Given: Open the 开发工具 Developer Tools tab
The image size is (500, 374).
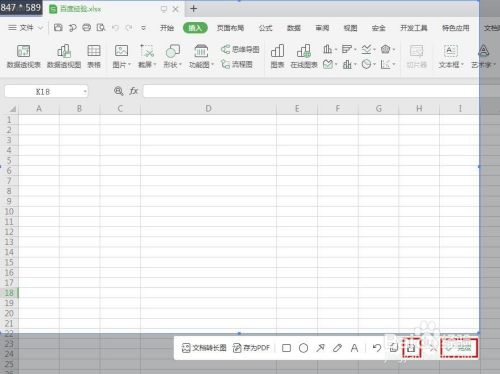Looking at the screenshot, I should click(x=414, y=28).
